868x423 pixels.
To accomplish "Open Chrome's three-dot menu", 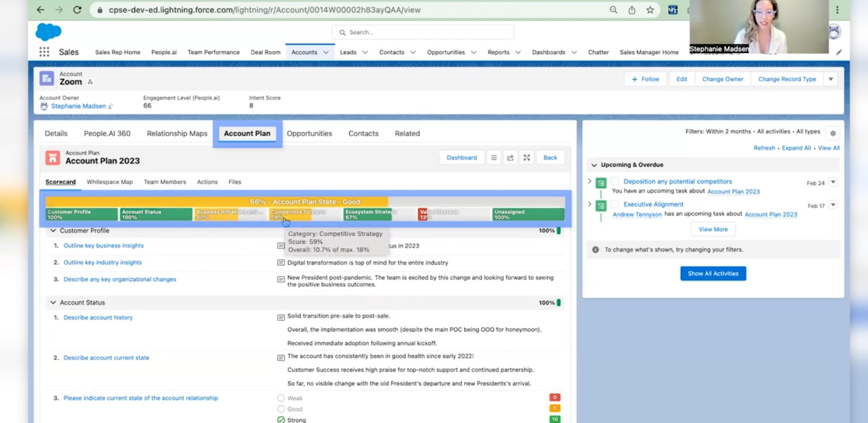I will pyautogui.click(x=837, y=10).
